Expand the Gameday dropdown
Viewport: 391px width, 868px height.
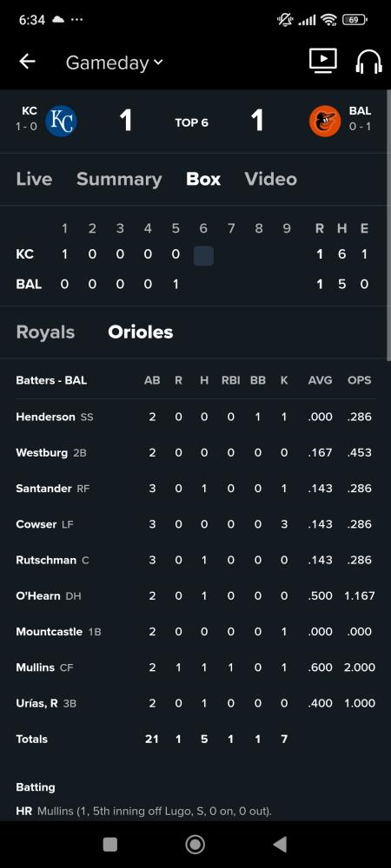click(114, 62)
